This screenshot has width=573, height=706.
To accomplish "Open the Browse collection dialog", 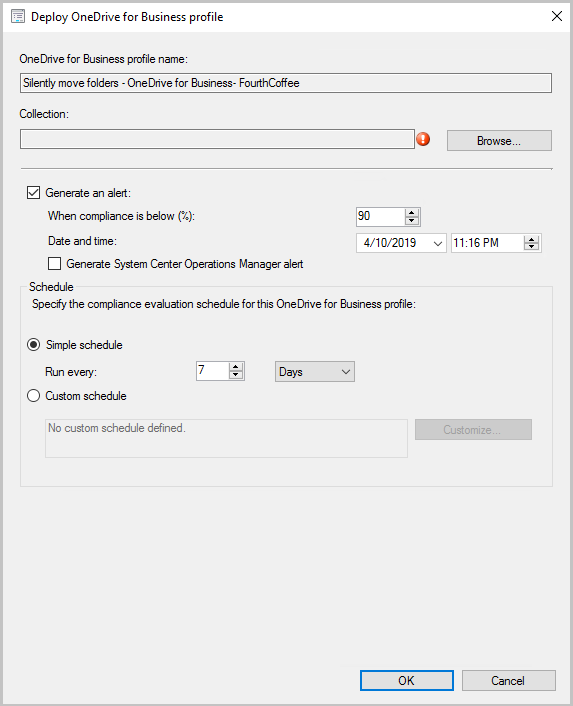I will [x=499, y=140].
